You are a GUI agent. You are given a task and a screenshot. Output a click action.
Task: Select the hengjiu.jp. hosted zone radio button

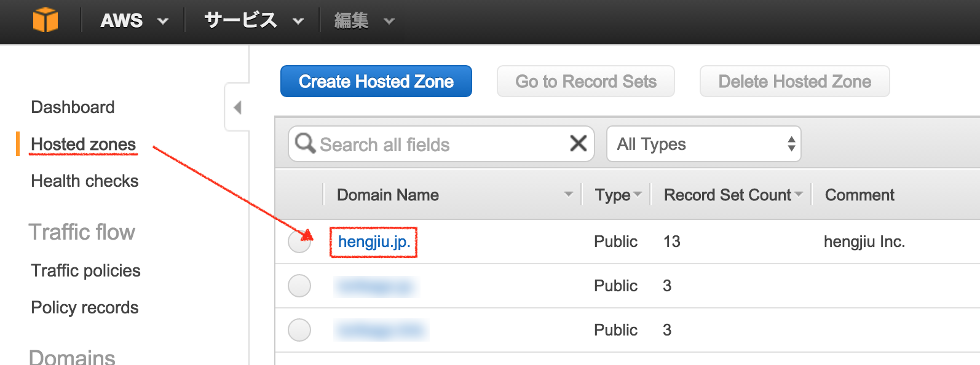click(x=299, y=241)
